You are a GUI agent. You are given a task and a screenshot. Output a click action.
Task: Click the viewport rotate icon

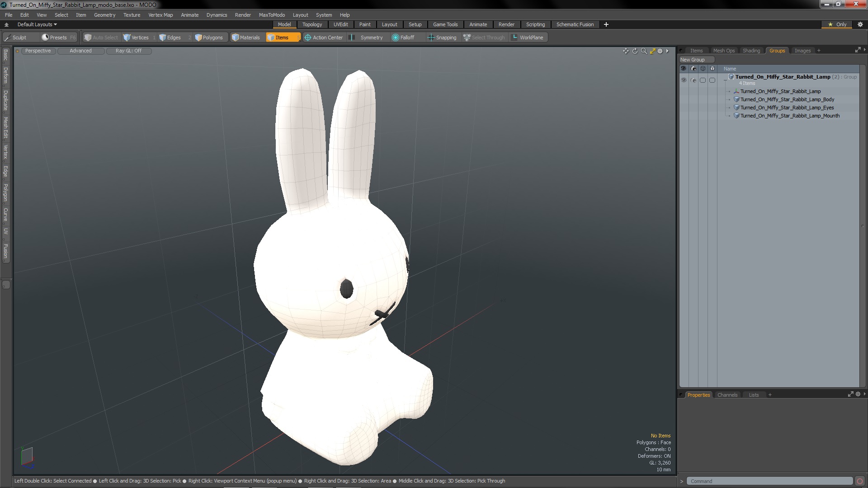[x=635, y=51]
